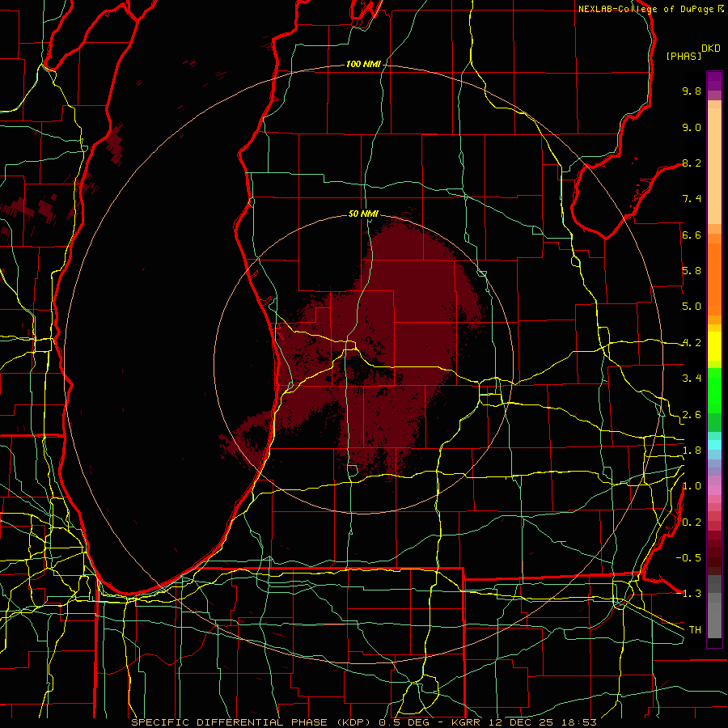Image resolution: width=728 pixels, height=728 pixels.
Task: Click the NEXLAB-College of DuPage title text
Action: [x=647, y=9]
